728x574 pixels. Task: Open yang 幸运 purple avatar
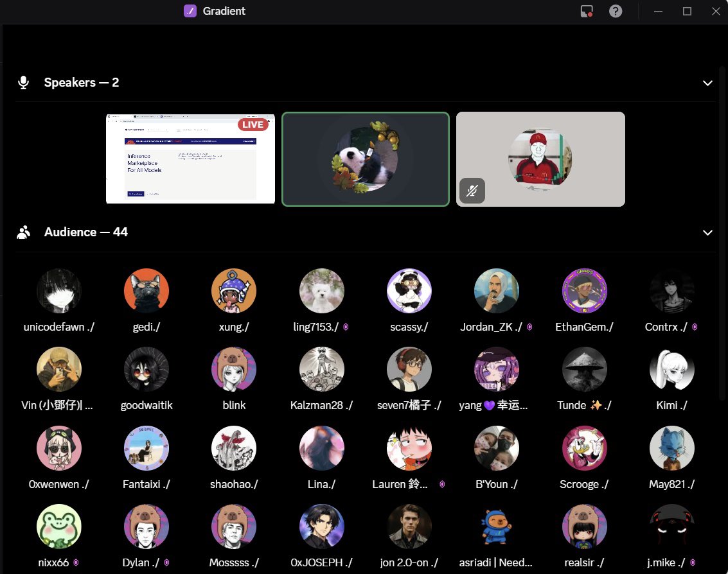click(496, 369)
